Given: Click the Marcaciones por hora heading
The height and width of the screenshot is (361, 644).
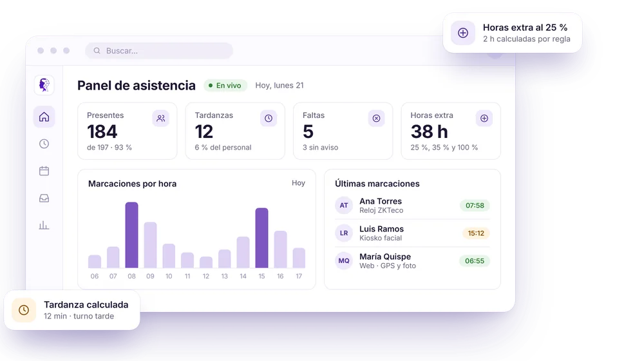Looking at the screenshot, I should [x=132, y=183].
